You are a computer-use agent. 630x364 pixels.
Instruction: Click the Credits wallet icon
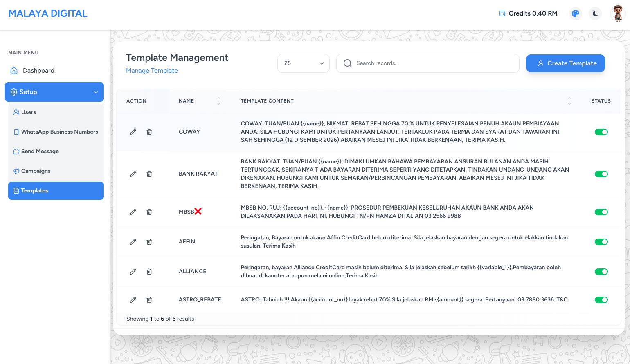click(x=502, y=13)
